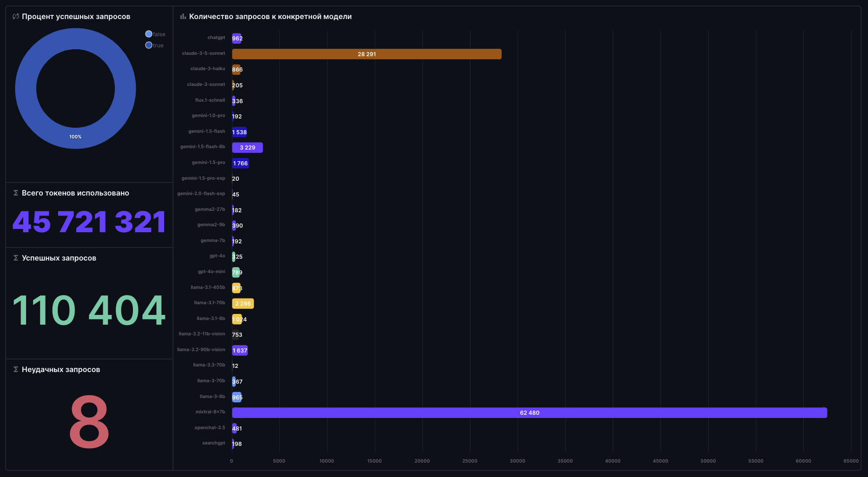This screenshot has width=868, height=477.
Task: Click the claude-3-haiku axis label
Action: [x=208, y=69]
